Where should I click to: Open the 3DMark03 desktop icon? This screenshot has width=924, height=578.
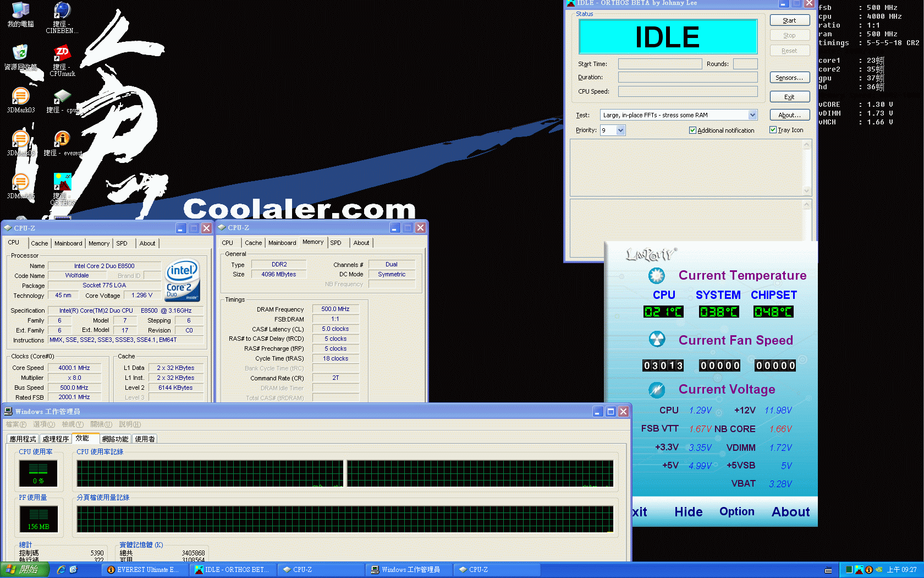(20, 100)
